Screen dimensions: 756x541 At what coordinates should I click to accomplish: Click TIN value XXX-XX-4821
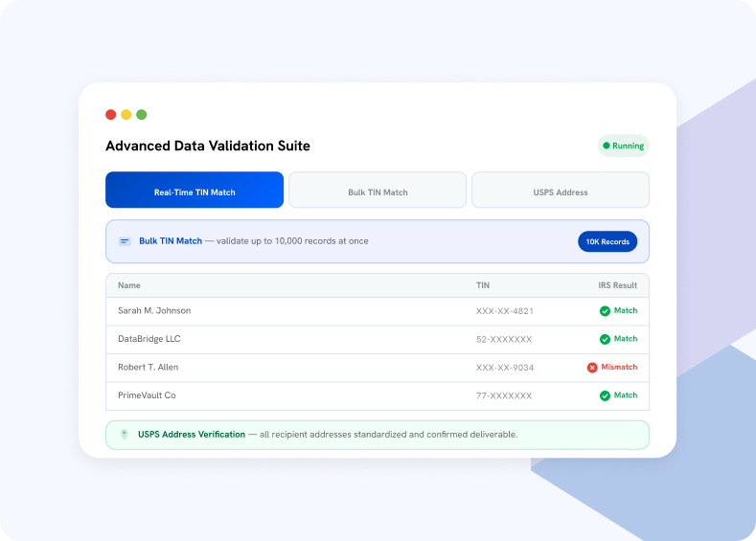(x=505, y=311)
